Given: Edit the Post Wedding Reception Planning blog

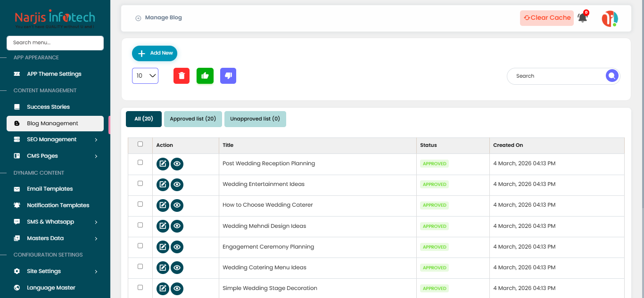Looking at the screenshot, I should tap(163, 164).
